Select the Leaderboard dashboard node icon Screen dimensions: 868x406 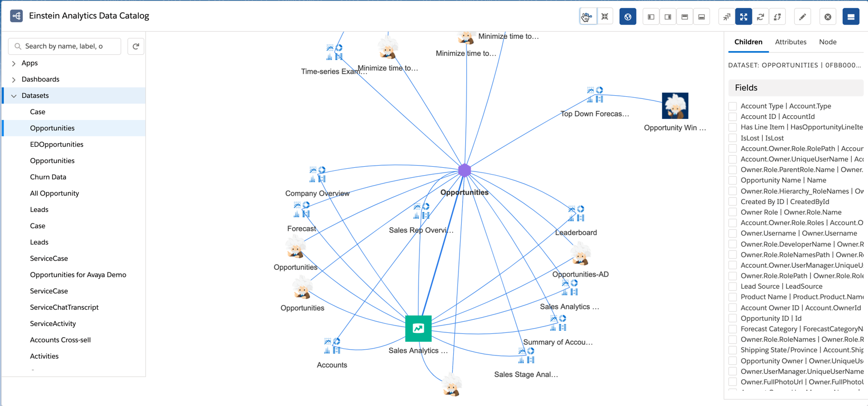576,214
